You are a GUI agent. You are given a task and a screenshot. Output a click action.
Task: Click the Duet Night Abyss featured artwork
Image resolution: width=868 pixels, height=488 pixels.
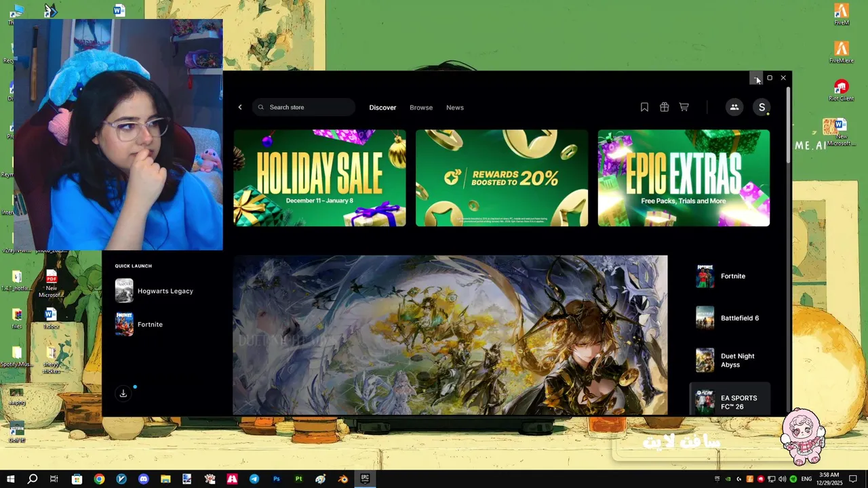pos(450,335)
